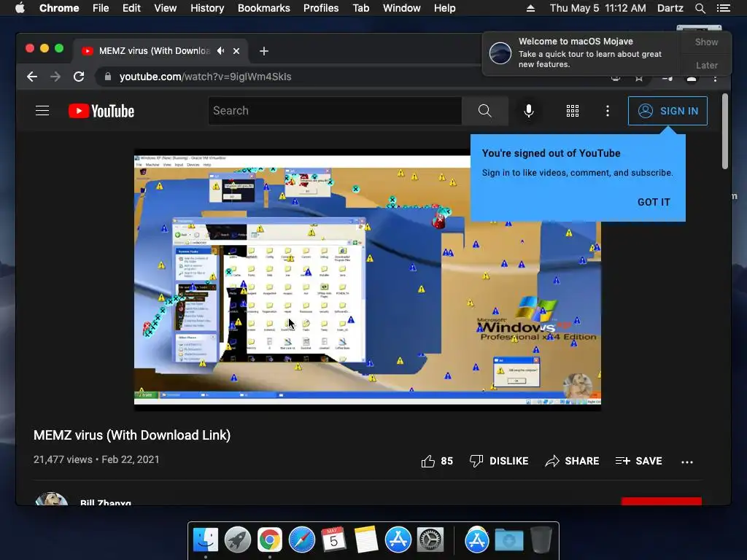The image size is (747, 560).
Task: Open Safari from the Dock
Action: point(302,540)
